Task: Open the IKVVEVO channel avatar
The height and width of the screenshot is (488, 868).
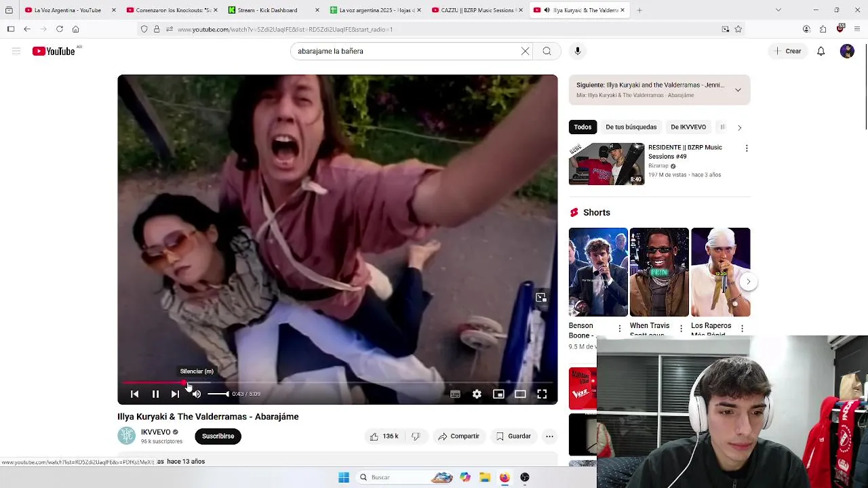Action: (x=127, y=436)
